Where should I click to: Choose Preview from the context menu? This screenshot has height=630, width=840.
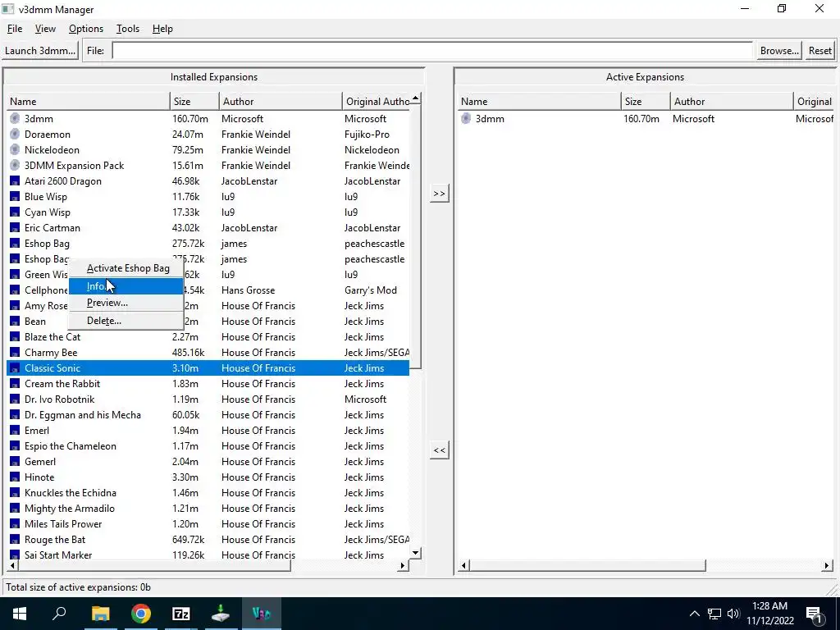[126, 303]
